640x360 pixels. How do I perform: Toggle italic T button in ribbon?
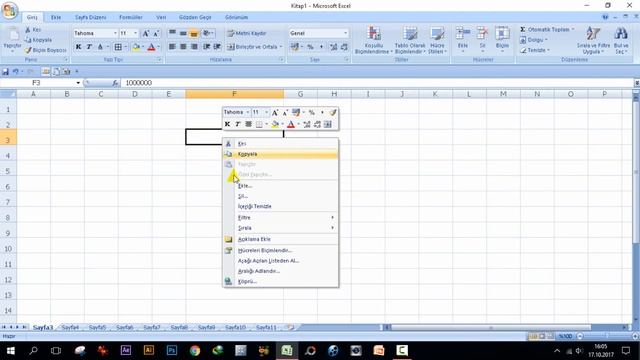coord(89,47)
